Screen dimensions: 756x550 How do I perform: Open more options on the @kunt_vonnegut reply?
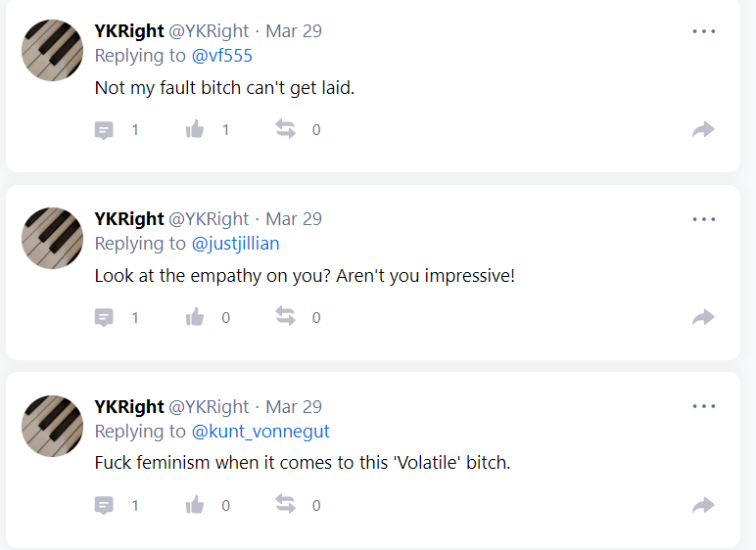[x=704, y=406]
